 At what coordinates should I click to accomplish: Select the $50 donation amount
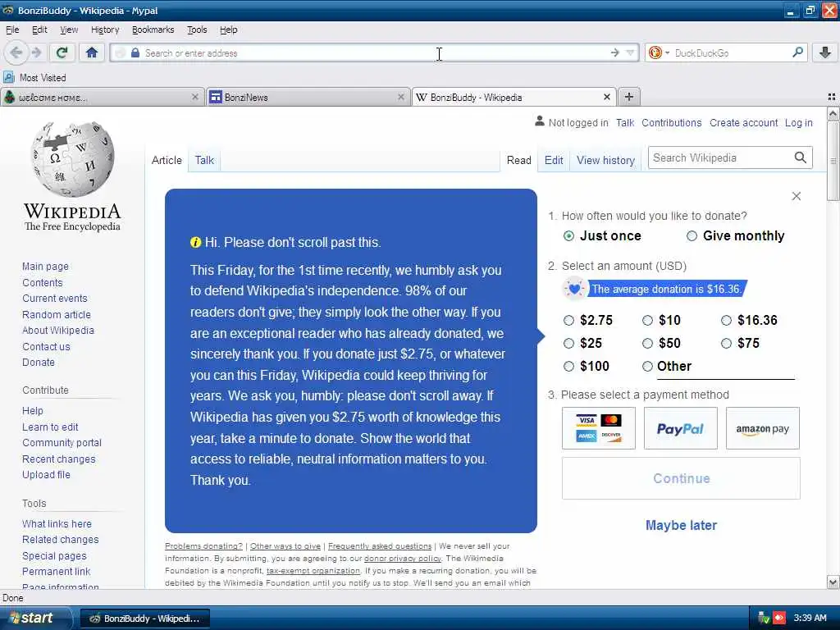pyautogui.click(x=648, y=344)
